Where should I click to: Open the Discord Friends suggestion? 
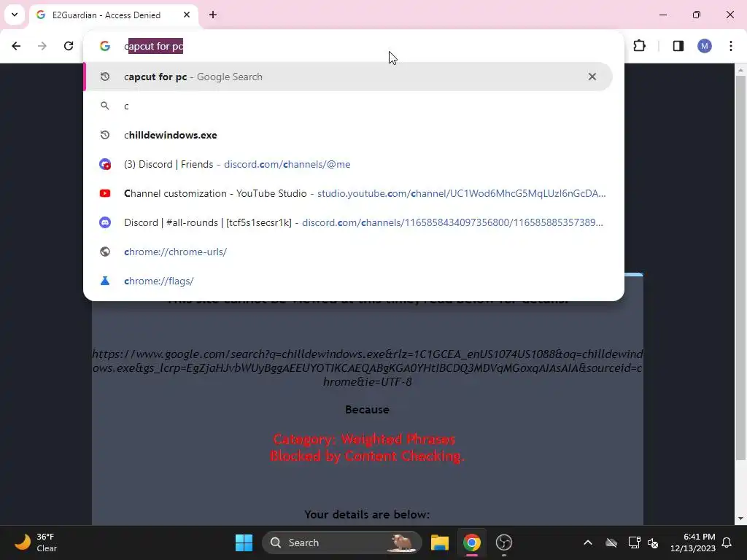click(x=348, y=164)
